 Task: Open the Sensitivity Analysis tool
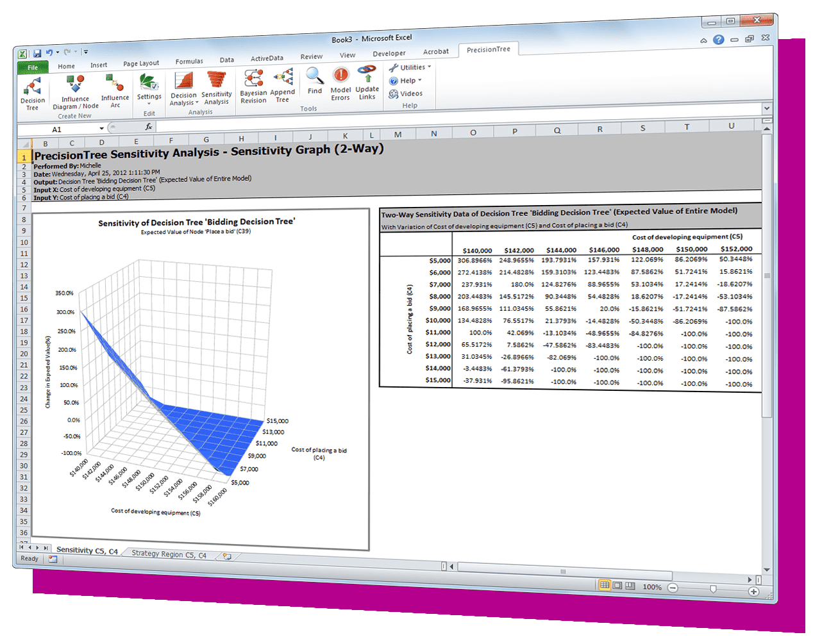pyautogui.click(x=217, y=88)
